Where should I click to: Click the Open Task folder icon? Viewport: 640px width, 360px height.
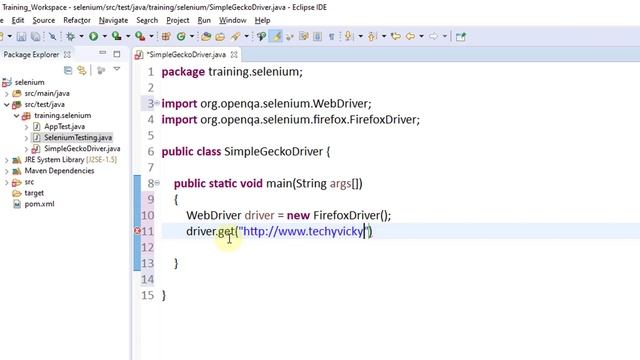click(220, 37)
